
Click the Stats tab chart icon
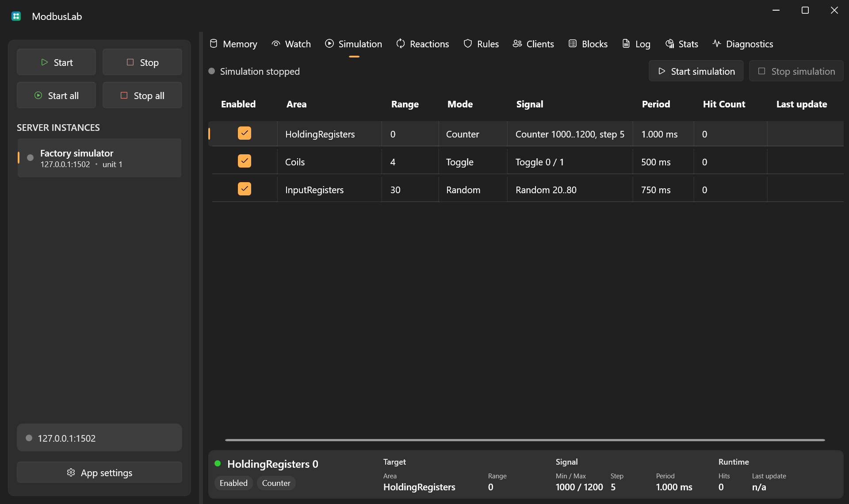[x=670, y=44]
